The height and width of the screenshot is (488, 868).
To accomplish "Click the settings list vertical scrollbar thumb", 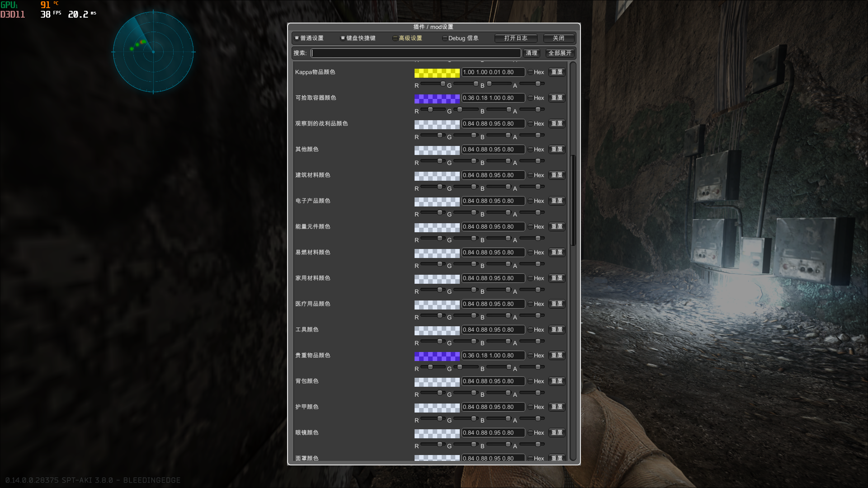I will coord(573,200).
